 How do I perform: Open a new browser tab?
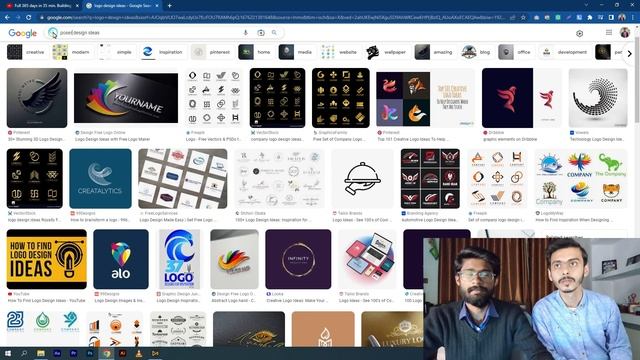(x=169, y=6)
